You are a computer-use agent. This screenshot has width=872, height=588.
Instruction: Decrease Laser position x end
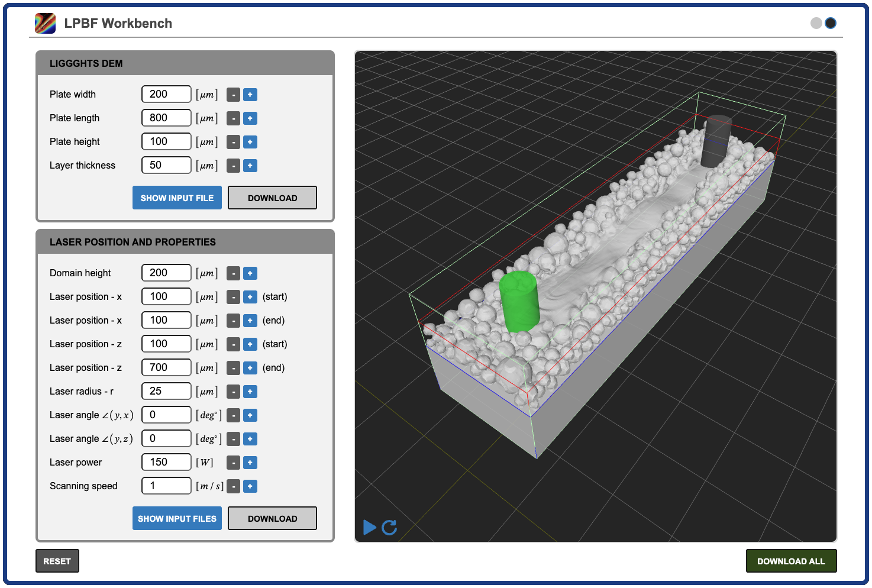234,321
